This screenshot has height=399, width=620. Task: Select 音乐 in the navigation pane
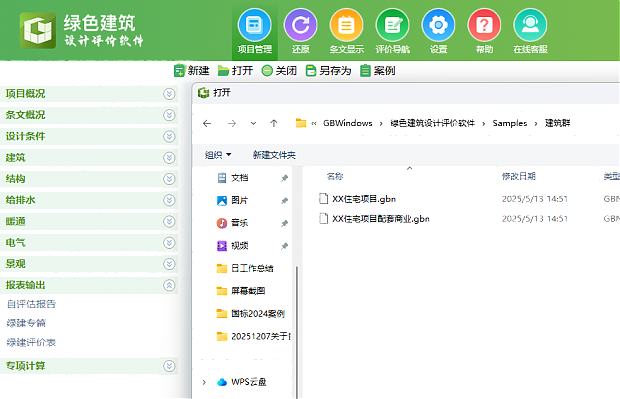240,223
